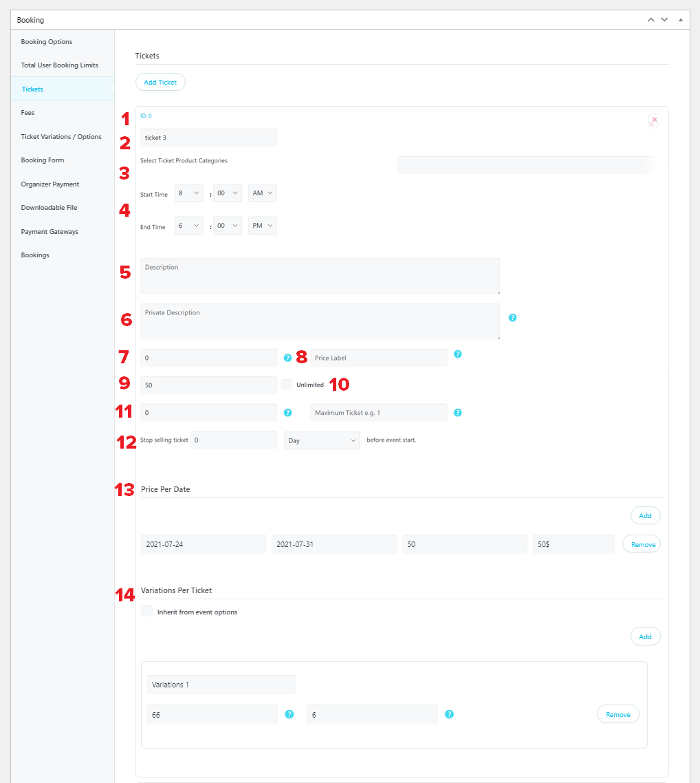Image resolution: width=700 pixels, height=783 pixels.
Task: Open the Day unit dropdown
Action: pyautogui.click(x=322, y=440)
